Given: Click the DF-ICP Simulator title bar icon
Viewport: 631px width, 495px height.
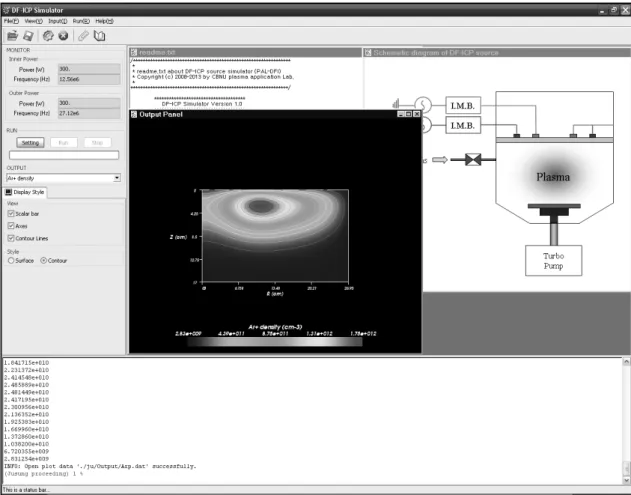Looking at the screenshot, I should tap(6, 10).
